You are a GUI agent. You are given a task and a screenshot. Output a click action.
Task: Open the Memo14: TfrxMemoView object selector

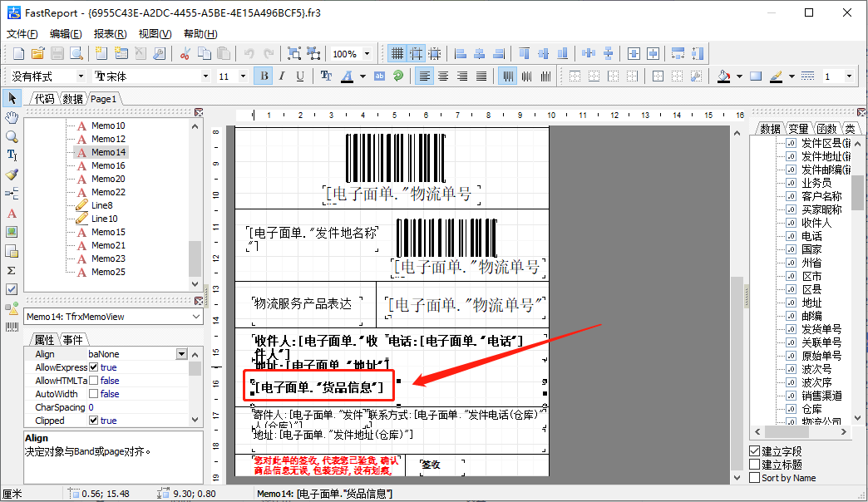tap(113, 317)
